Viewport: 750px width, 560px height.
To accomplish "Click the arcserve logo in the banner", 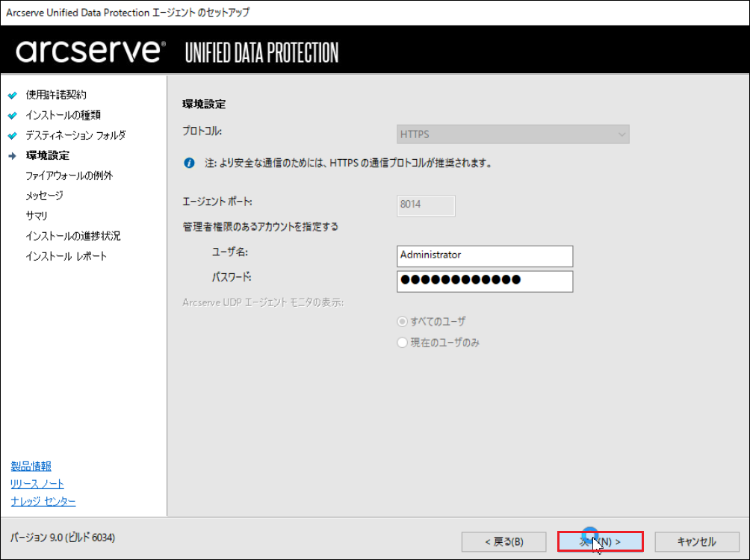I will (91, 51).
